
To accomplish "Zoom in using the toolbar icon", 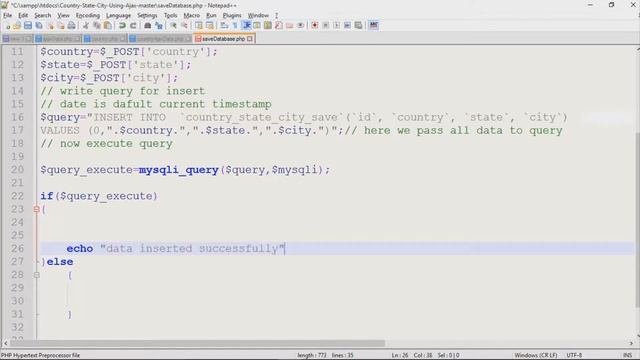I will [173, 25].
